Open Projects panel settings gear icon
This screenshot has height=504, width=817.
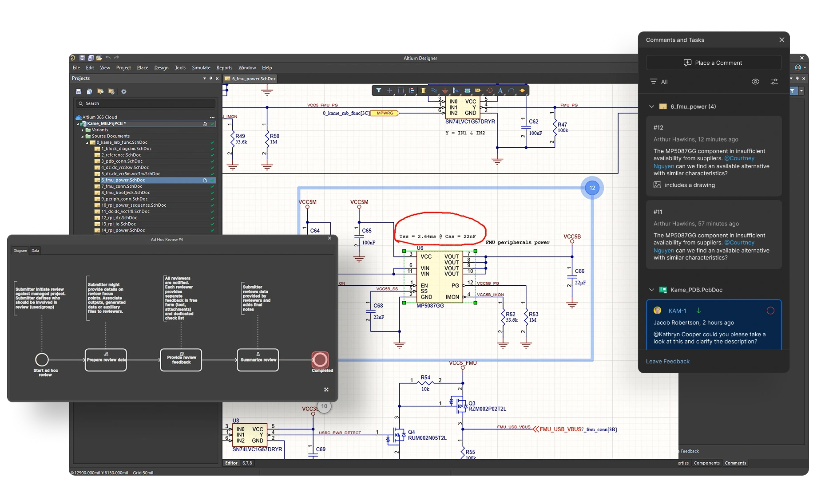click(x=124, y=91)
